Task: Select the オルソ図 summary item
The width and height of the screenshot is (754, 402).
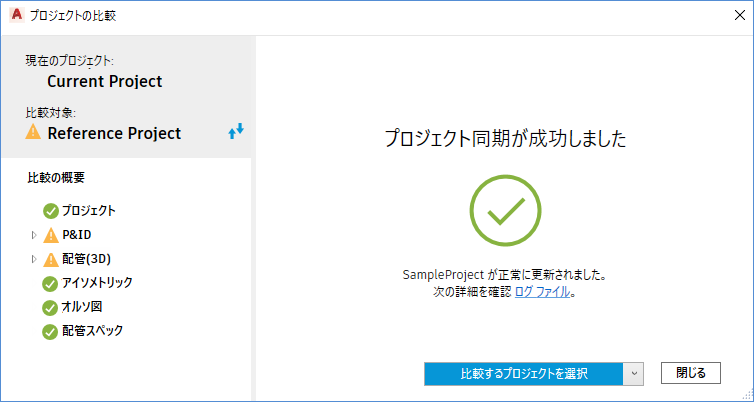Action: pyautogui.click(x=82, y=307)
